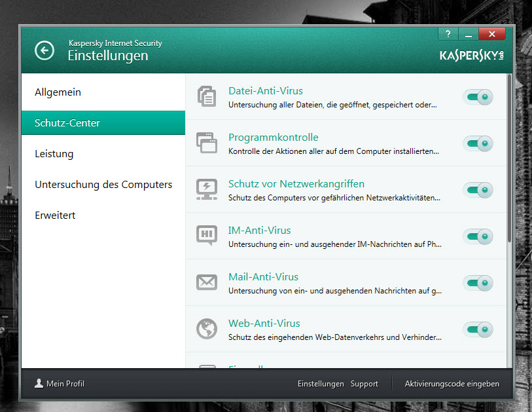Switch off IM-Anti-Virus protection
This screenshot has width=532, height=412.
click(x=478, y=236)
